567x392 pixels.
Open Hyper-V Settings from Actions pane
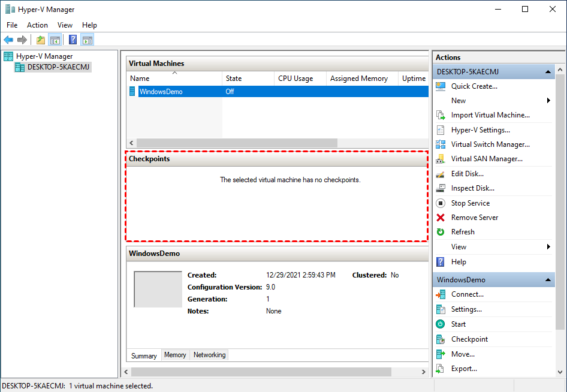tap(480, 130)
